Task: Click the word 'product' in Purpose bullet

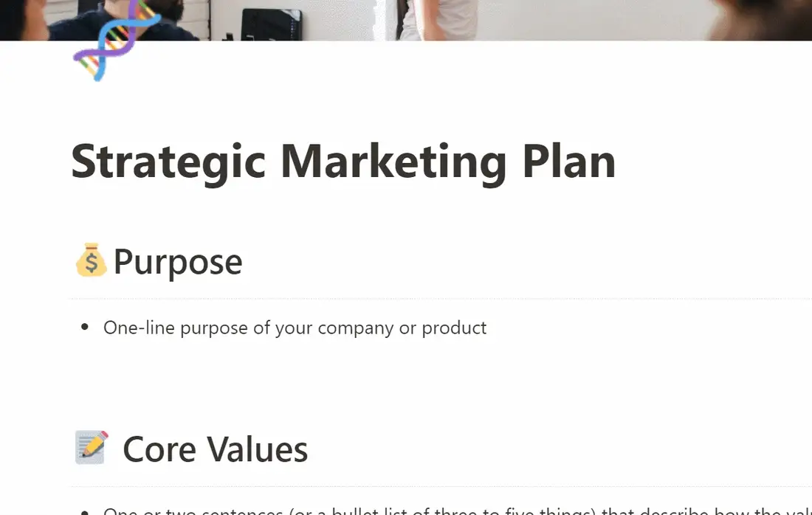Action: click(454, 328)
